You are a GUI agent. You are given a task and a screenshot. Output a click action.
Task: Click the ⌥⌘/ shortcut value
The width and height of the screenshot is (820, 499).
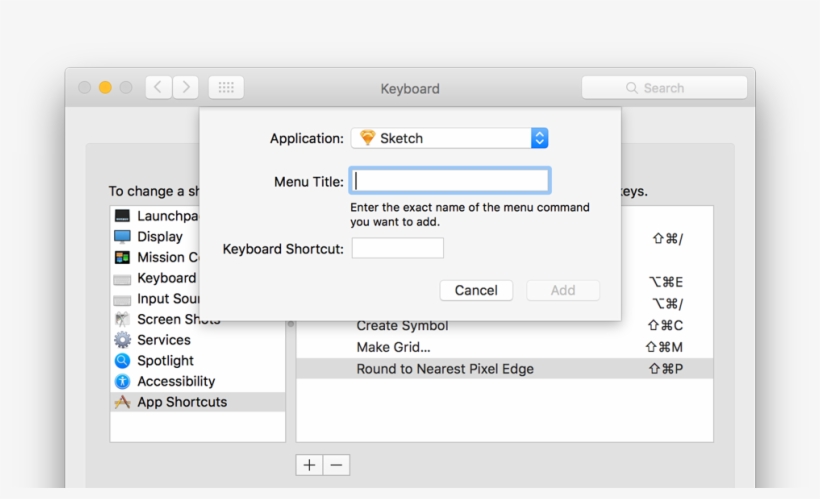(667, 303)
